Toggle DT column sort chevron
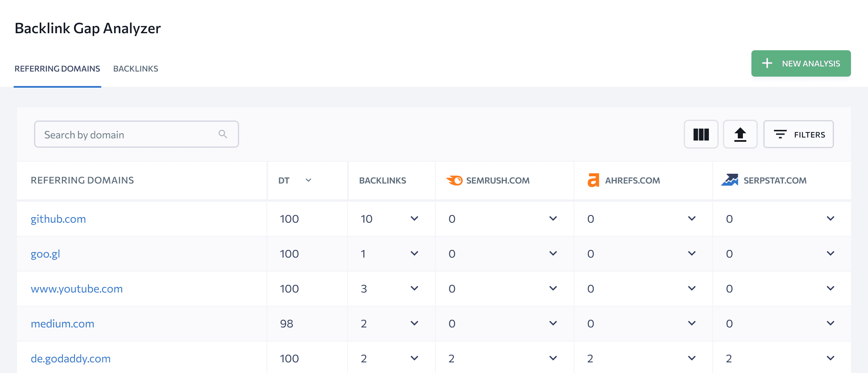 pos(308,180)
